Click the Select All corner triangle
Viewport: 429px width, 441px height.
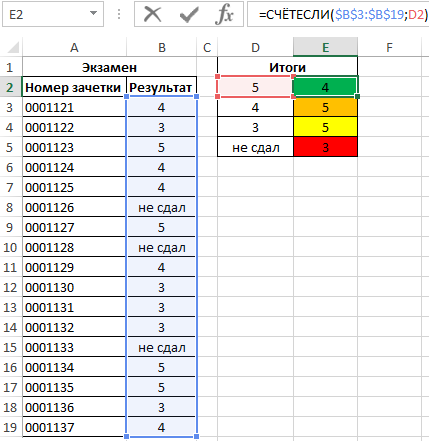(13, 47)
